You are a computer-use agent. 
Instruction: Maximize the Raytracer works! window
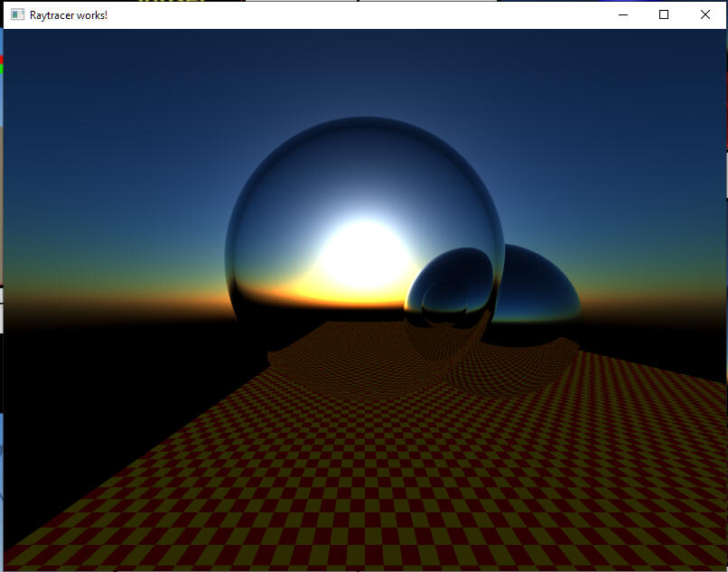click(x=664, y=14)
